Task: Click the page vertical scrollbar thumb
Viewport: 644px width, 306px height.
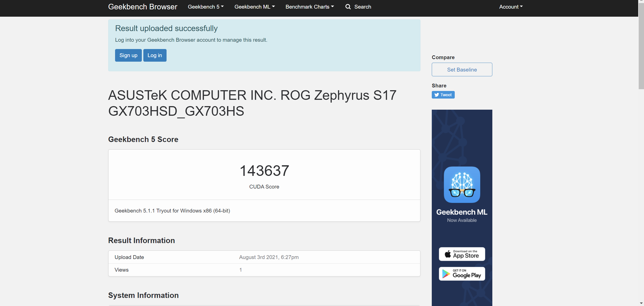Action: click(641, 45)
